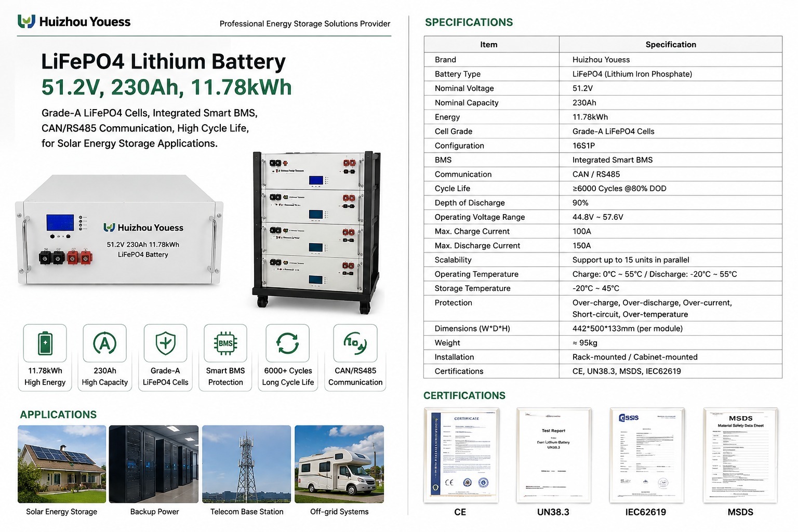Select the Backup Power server room photo

(154, 464)
